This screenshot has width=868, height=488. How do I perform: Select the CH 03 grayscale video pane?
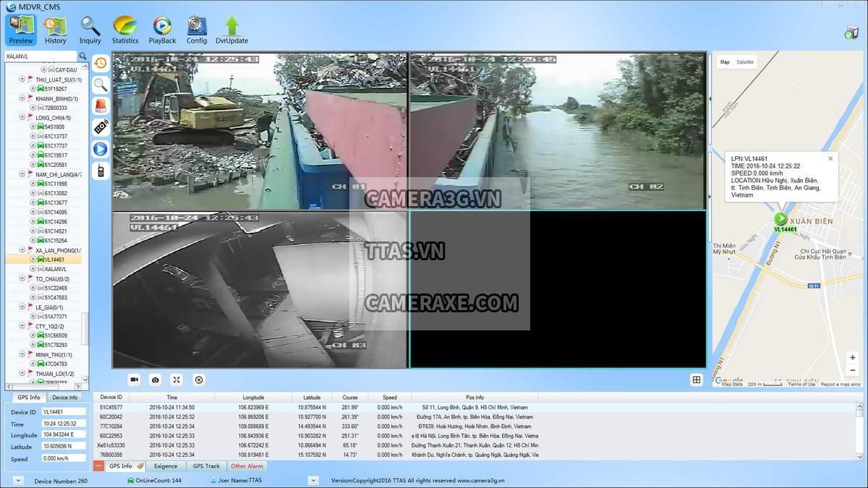pos(260,289)
